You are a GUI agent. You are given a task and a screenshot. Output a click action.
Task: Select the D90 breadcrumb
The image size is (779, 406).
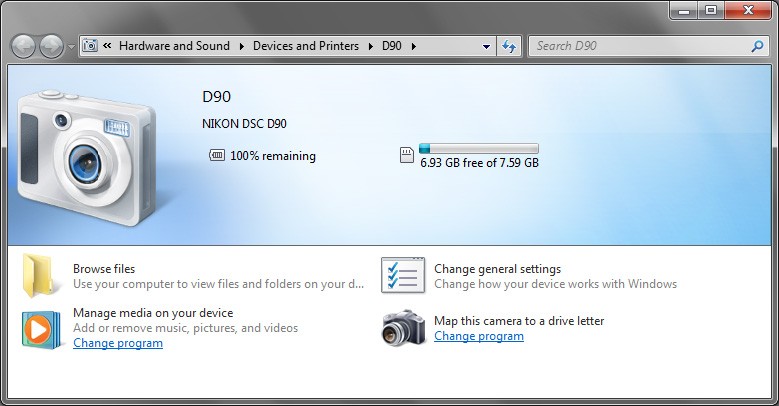[x=391, y=46]
